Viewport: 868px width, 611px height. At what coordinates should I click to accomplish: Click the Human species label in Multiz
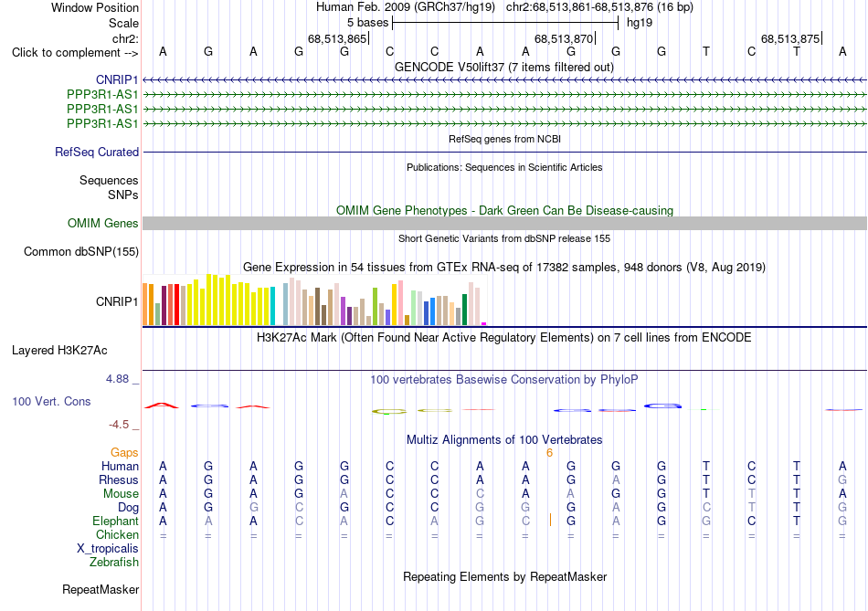click(120, 466)
